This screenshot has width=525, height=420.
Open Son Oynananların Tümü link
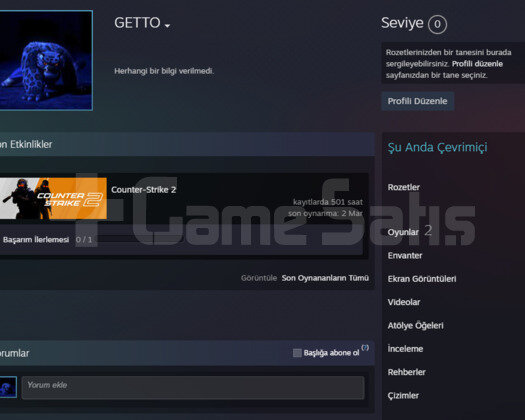coord(325,278)
